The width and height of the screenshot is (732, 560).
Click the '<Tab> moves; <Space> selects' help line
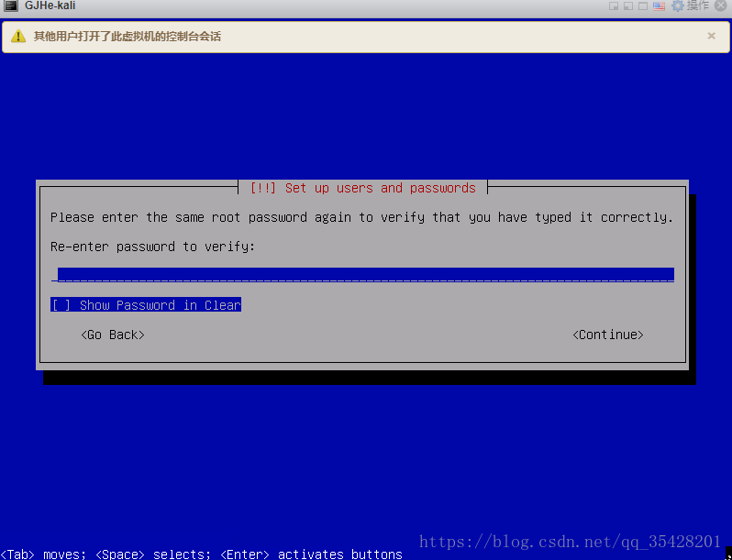click(x=201, y=554)
